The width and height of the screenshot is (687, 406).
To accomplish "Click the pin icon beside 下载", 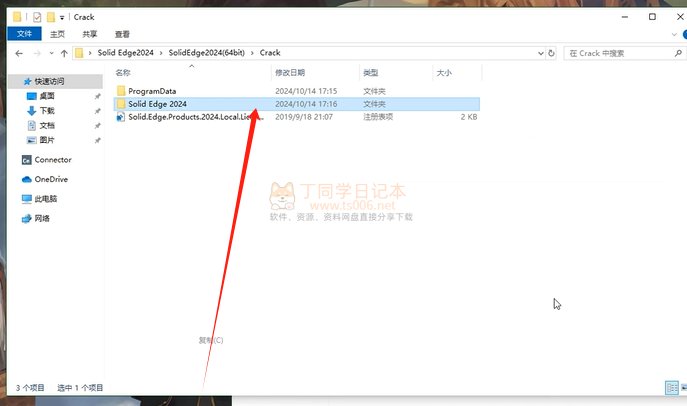I will [x=97, y=111].
